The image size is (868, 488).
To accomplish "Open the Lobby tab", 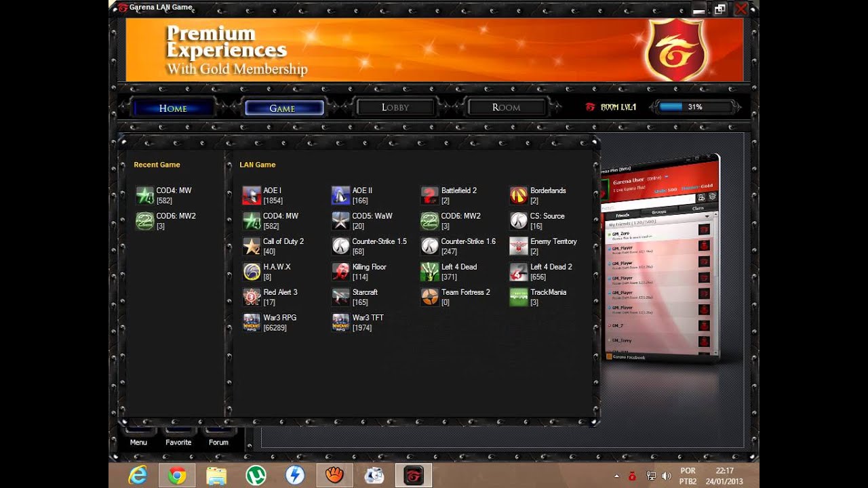I will coord(395,107).
